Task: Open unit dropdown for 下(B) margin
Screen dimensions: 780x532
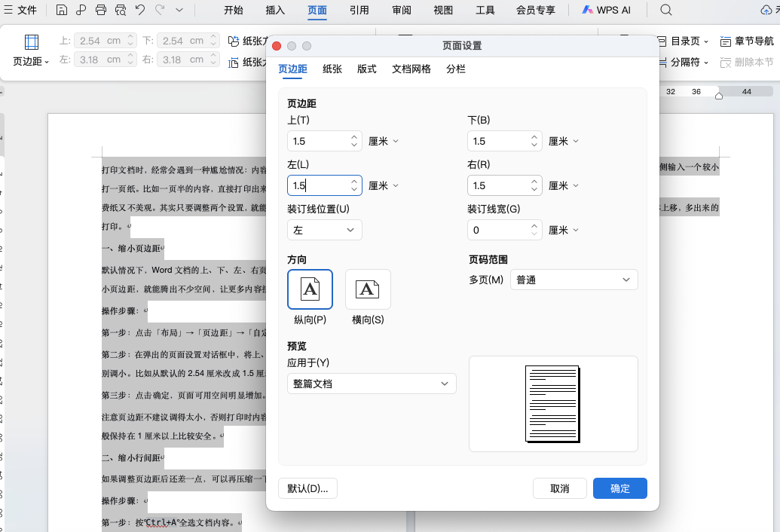Action: coord(564,141)
